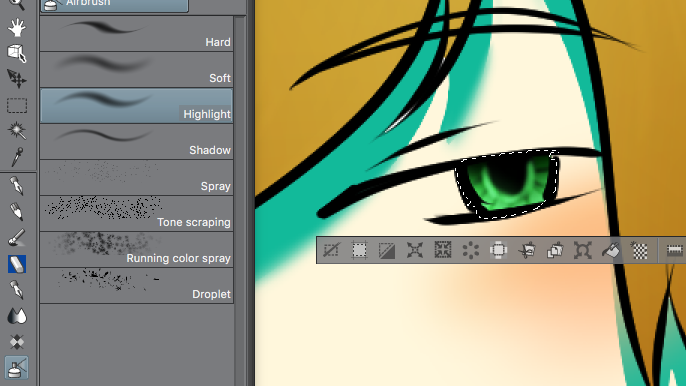Choose the Tone scraping sub tool
686x386 pixels.
[x=136, y=214]
